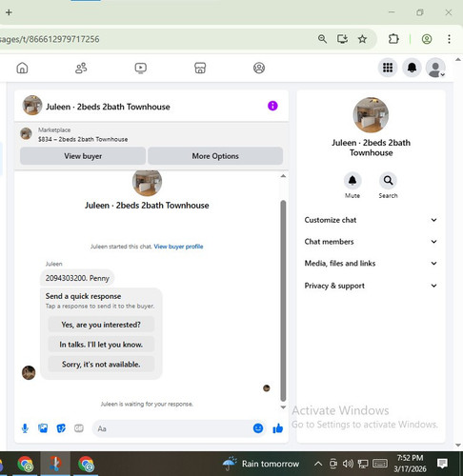The width and height of the screenshot is (463, 476).
Task: Attach a photo with the image icon
Action: click(x=43, y=428)
